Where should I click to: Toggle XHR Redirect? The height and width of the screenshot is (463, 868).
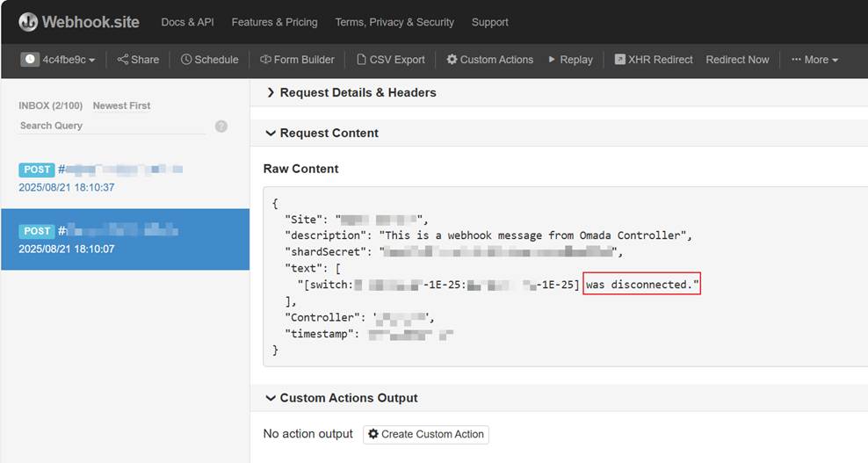654,59
